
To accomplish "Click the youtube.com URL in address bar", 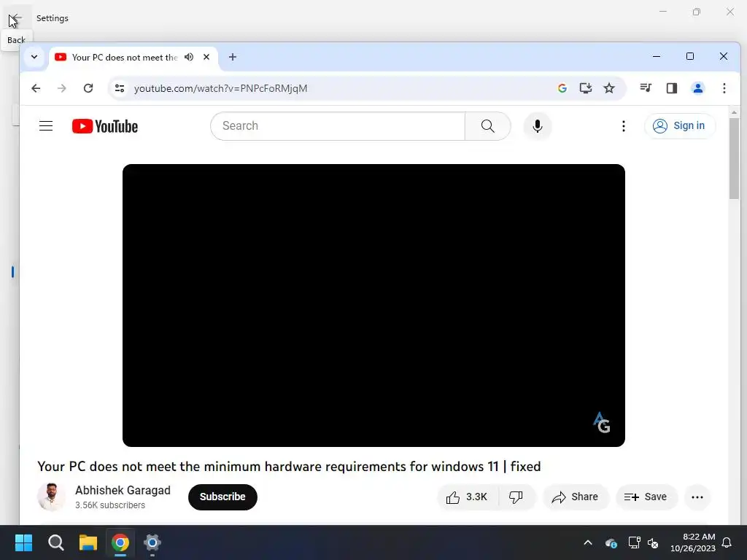I will [220, 88].
